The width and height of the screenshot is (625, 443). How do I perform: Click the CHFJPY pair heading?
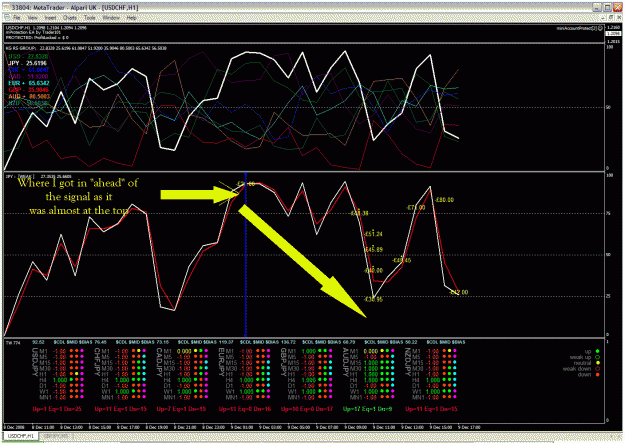click(97, 362)
